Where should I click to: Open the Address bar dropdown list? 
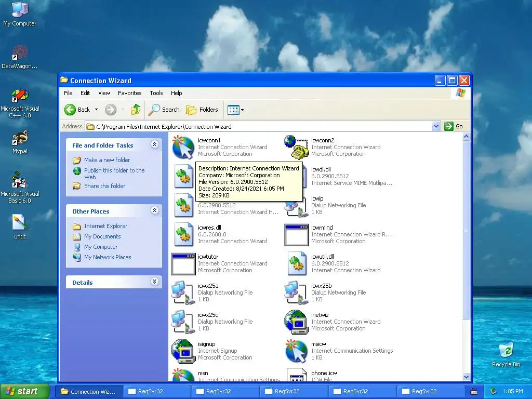coord(436,127)
